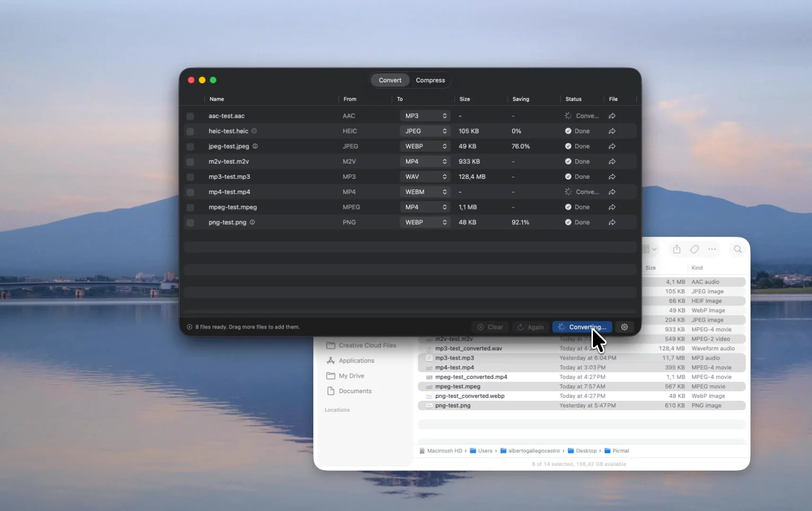The width and height of the screenshot is (812, 511).
Task: Click Finder search magnifier icon
Action: coord(737,249)
